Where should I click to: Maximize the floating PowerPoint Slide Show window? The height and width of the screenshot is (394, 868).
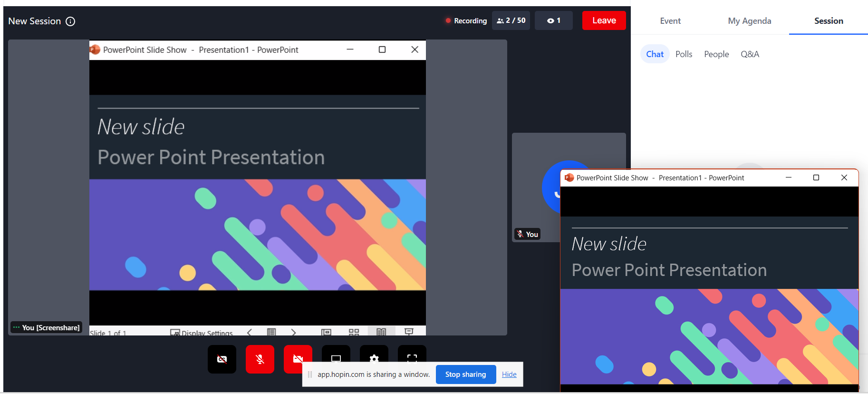(x=816, y=177)
